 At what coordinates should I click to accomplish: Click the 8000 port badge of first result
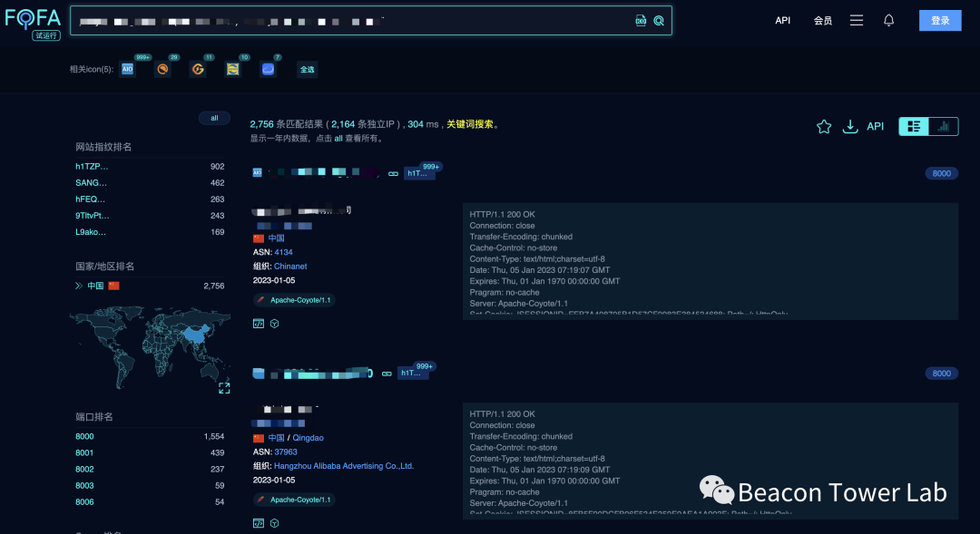941,174
